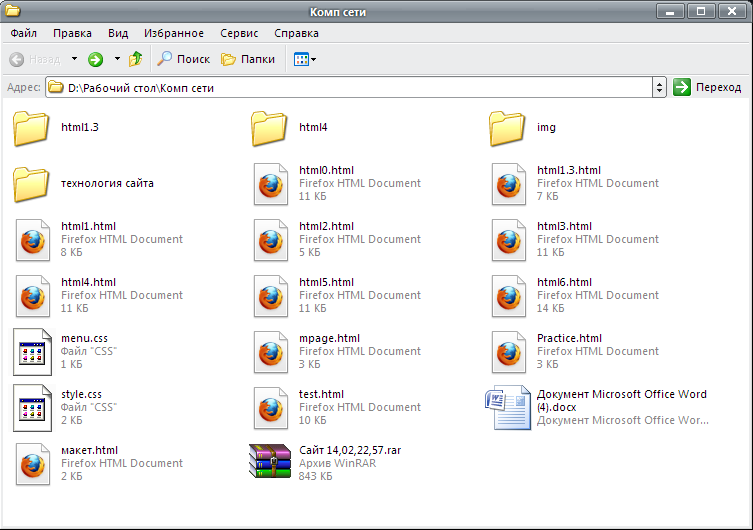Select the html4.html Firefox icon
The width and height of the screenshot is (753, 530).
(x=33, y=297)
